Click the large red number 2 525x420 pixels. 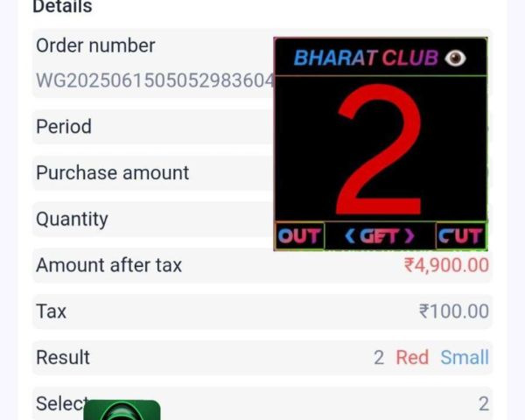380,150
